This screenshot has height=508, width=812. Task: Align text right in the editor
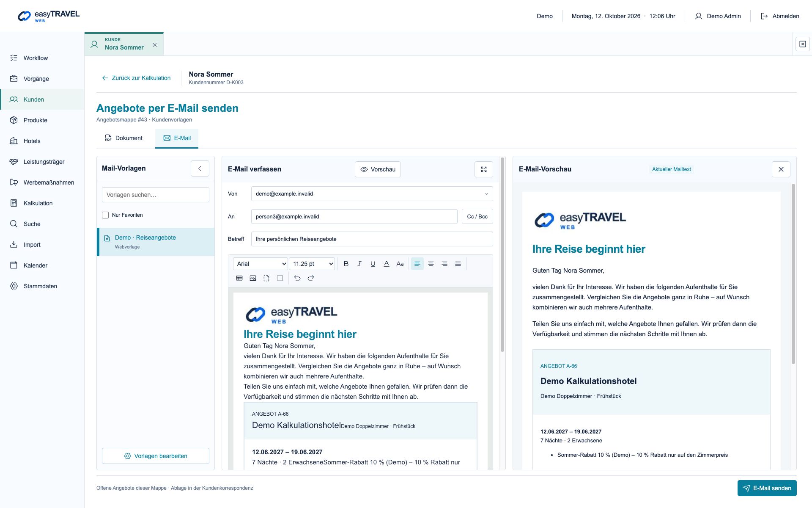[x=444, y=264]
